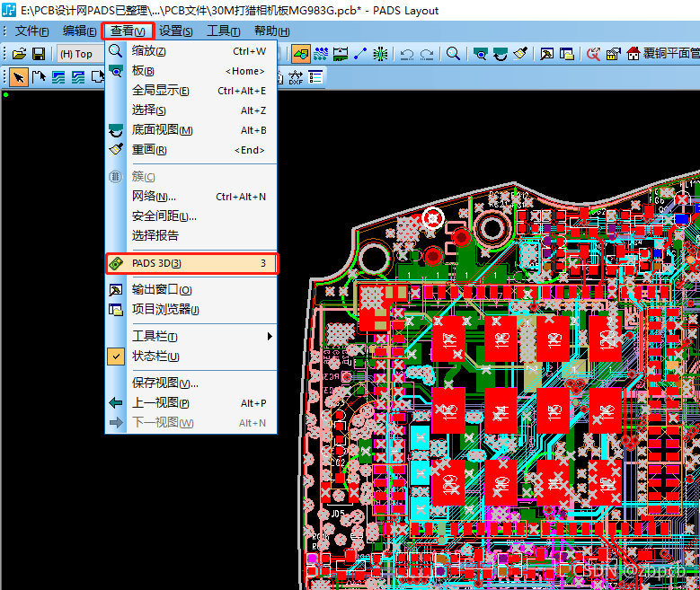Choose 全局显示(E) menu entry

(191, 91)
